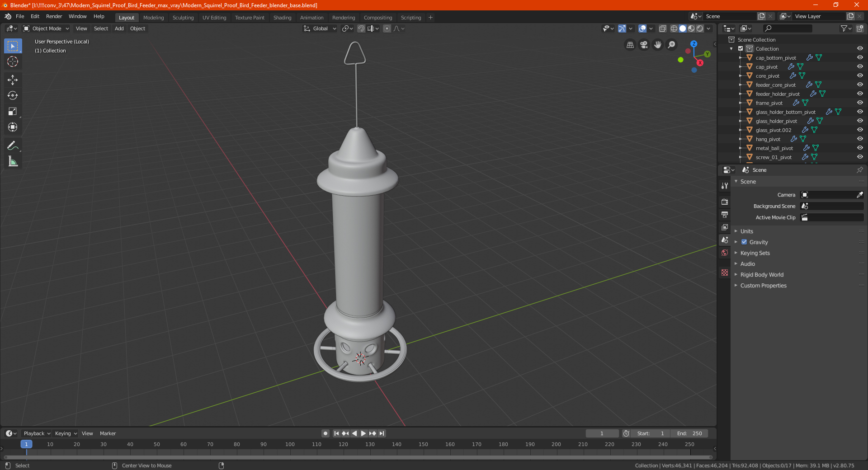
Task: Select glass_pivot.002 in the outliner
Action: point(773,130)
